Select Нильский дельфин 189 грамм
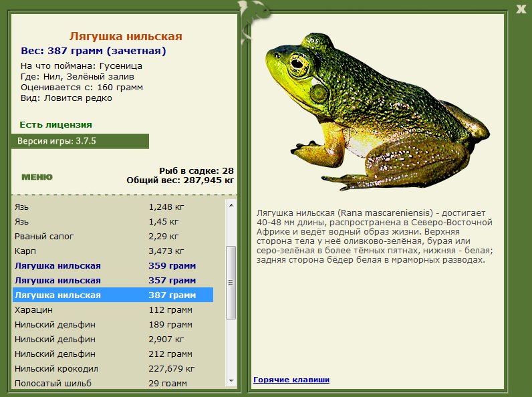The width and height of the screenshot is (532, 397). pos(113,324)
